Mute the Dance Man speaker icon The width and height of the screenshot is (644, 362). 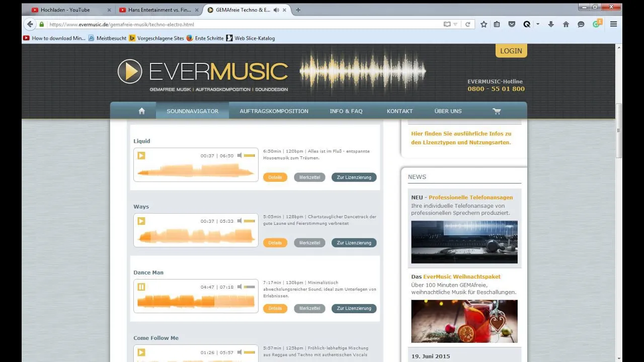[240, 287]
